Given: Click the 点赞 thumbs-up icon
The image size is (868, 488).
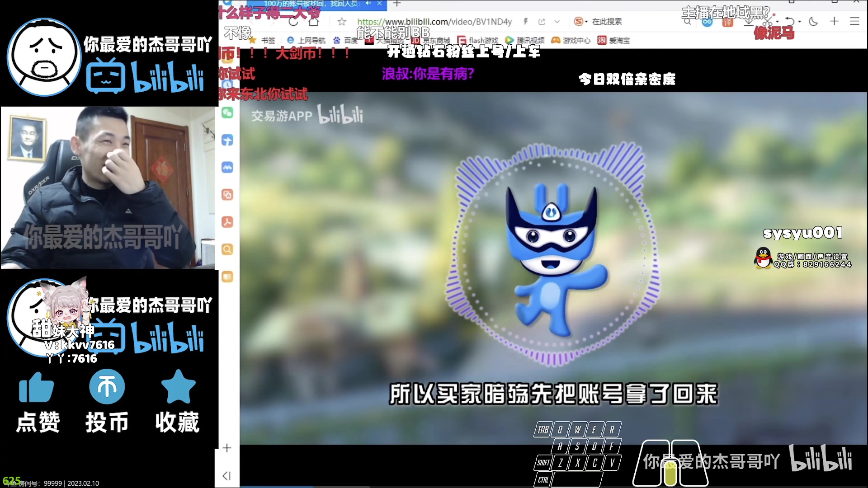Looking at the screenshot, I should (x=36, y=387).
